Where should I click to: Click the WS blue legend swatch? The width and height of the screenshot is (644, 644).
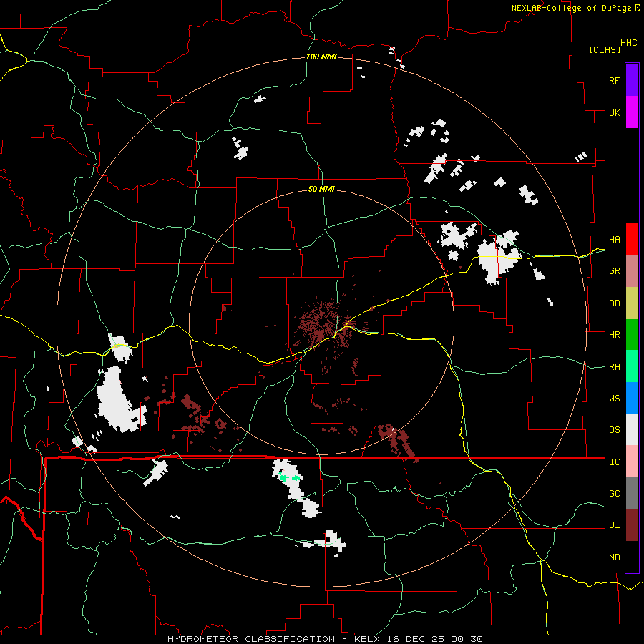coord(632,398)
